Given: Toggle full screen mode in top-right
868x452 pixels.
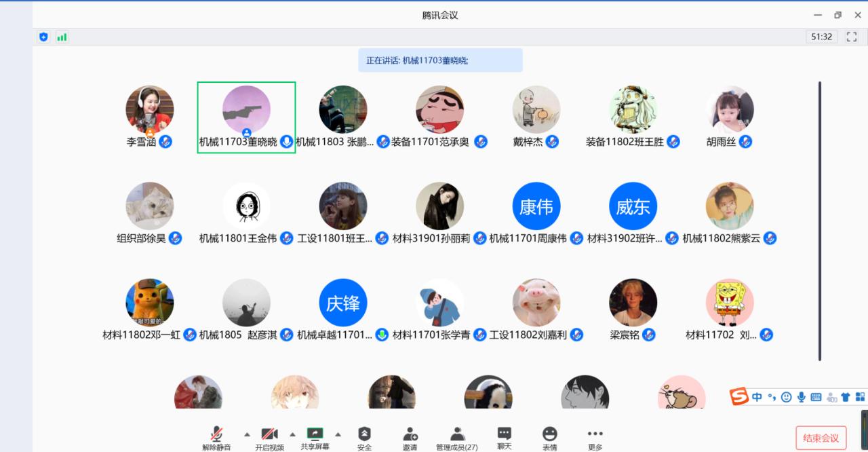Looking at the screenshot, I should [852, 37].
